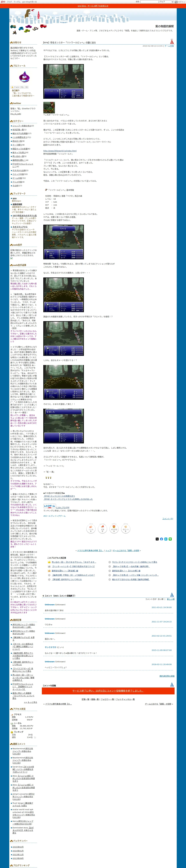This screenshot has width=186, height=868.
Task: Open the #ロールプレイングゲーム hashtag
Action: tap(54, 516)
